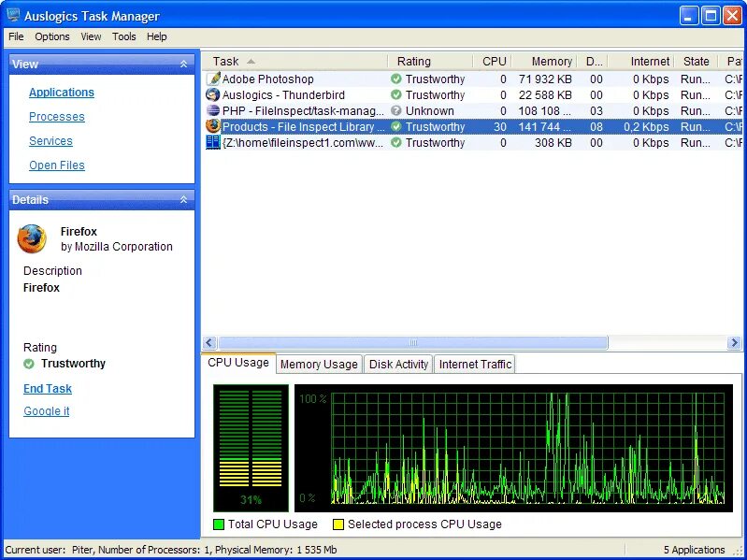Click the Auslogics Task Manager title bar icon

[x=14, y=16]
